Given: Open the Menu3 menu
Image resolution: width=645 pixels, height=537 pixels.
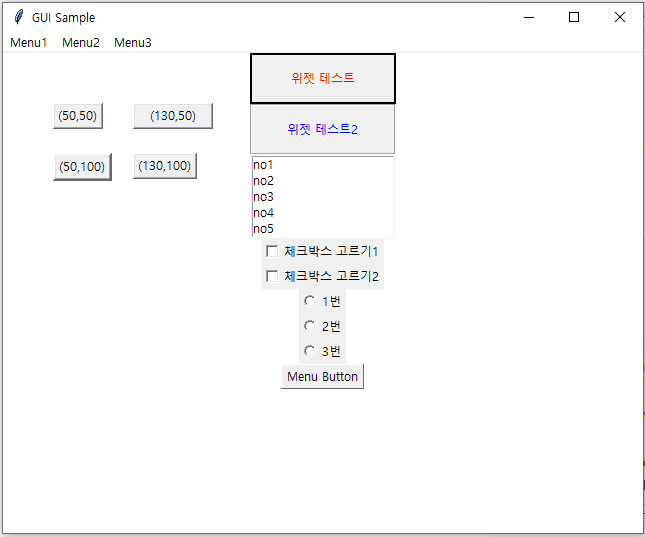Looking at the screenshot, I should click(132, 42).
